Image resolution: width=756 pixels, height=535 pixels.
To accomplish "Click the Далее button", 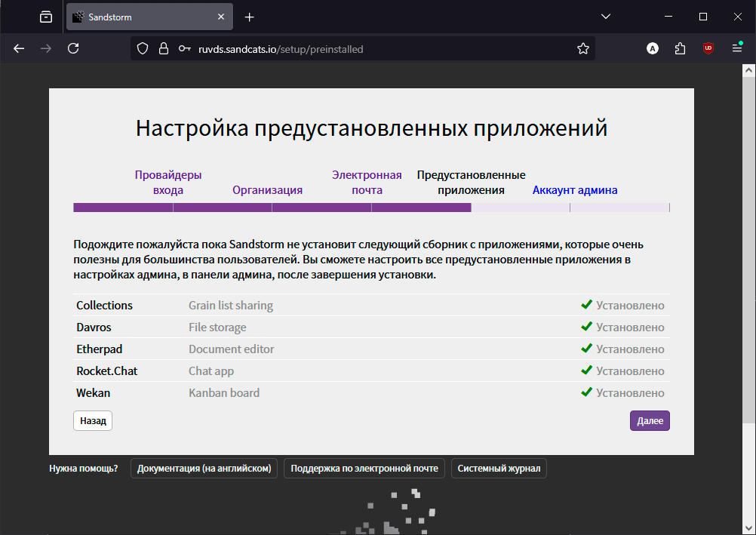I will click(x=650, y=420).
